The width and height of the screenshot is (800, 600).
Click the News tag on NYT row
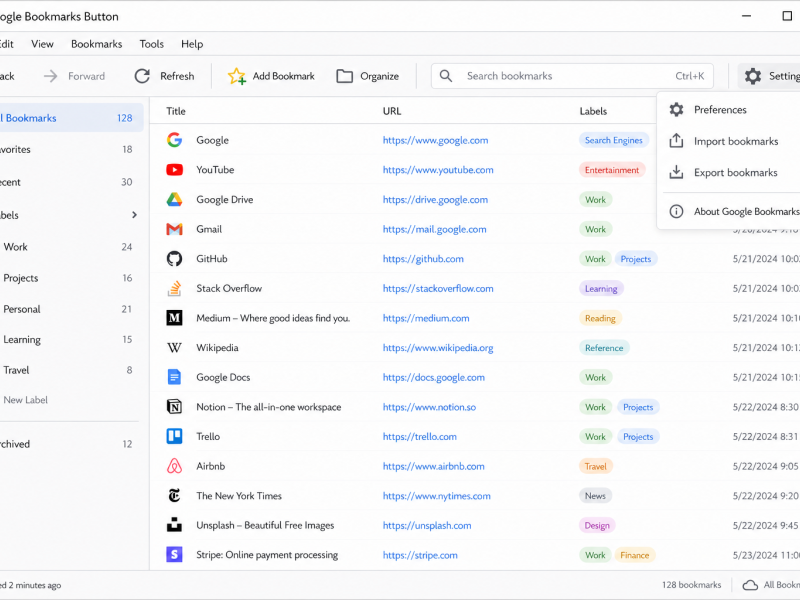point(595,495)
